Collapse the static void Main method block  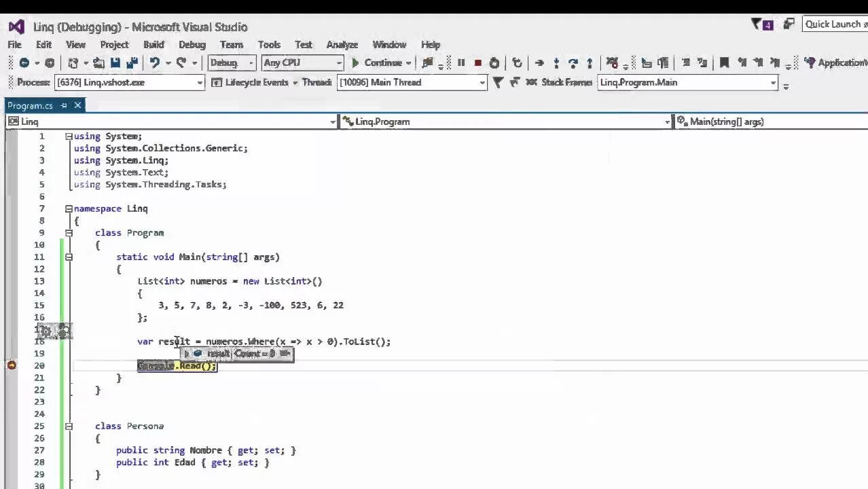69,257
